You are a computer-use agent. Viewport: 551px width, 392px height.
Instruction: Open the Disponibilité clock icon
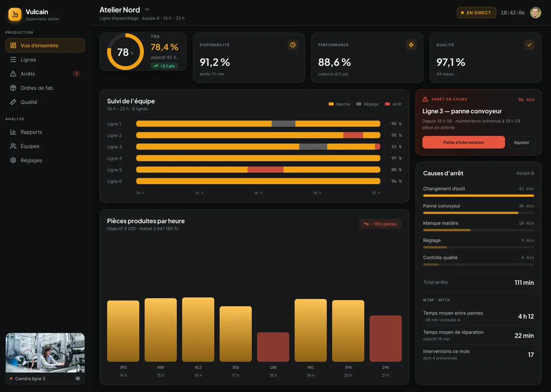293,45
